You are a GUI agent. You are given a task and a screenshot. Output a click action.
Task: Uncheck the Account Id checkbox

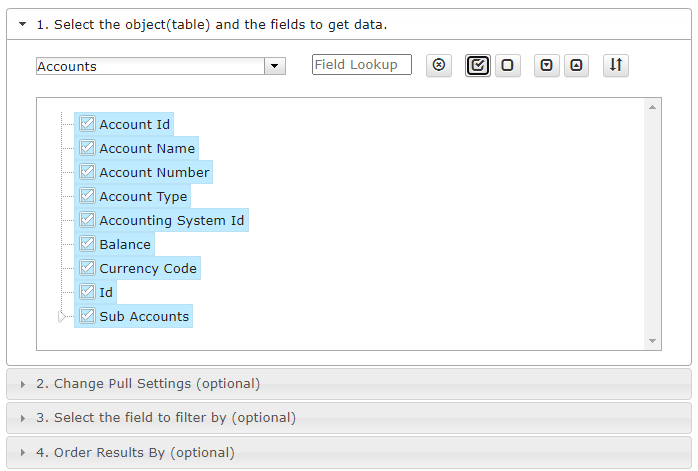87,124
